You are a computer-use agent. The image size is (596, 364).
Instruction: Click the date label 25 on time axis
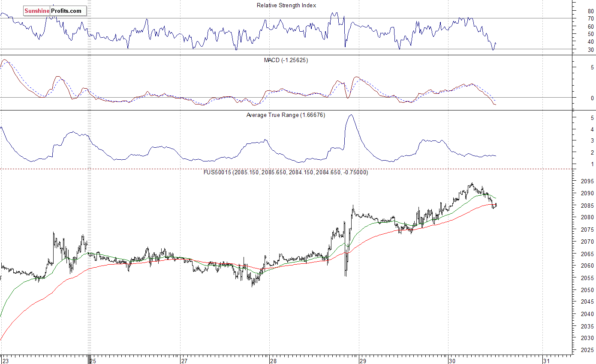(94, 361)
